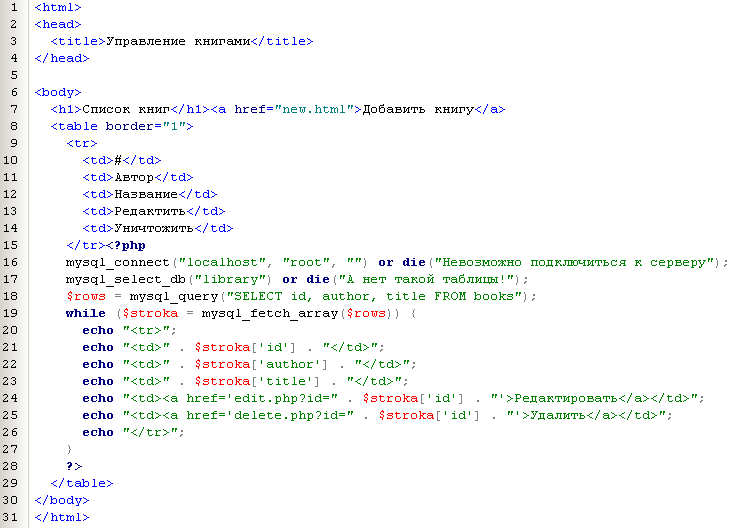Click the ?> PHP closing tag

[74, 466]
